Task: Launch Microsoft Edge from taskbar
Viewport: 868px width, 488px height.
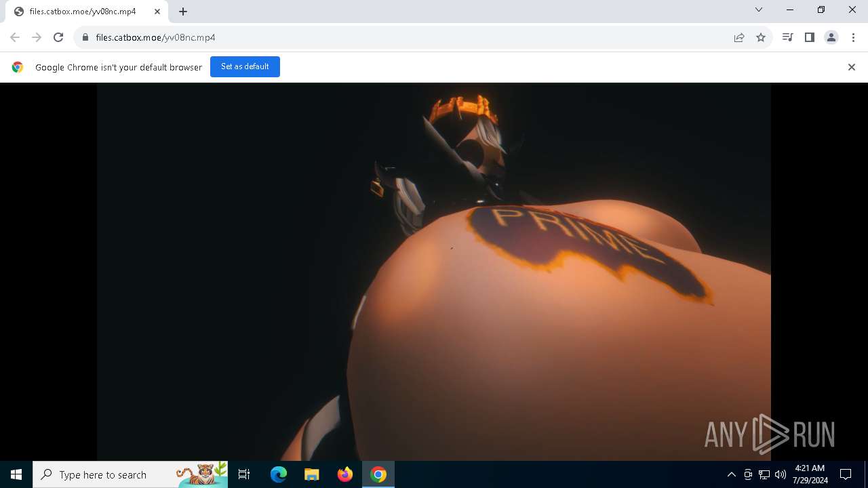Action: [279, 474]
